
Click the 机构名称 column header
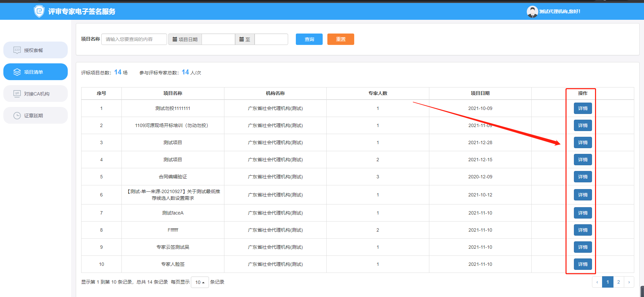coord(275,93)
